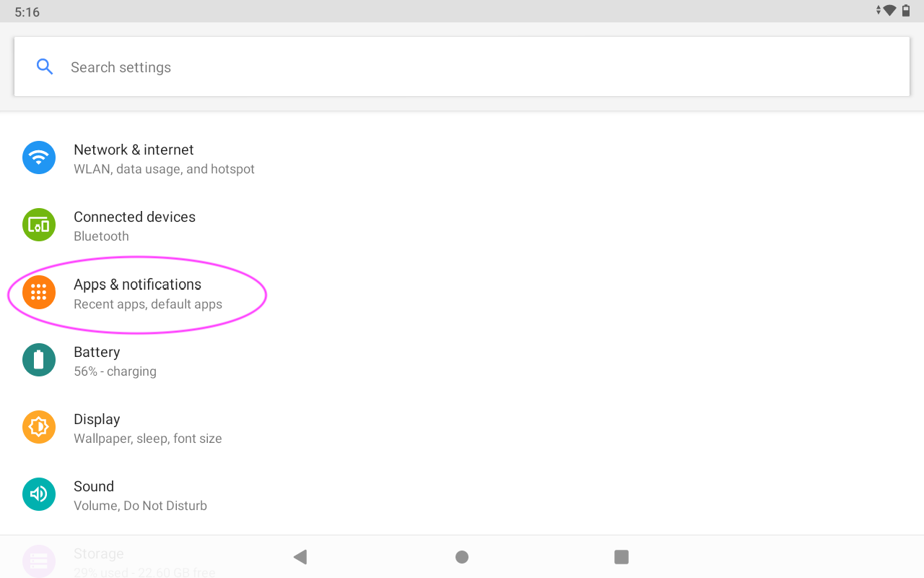Tap the Sound speaker icon
This screenshot has width=924, height=578.
pos(39,494)
